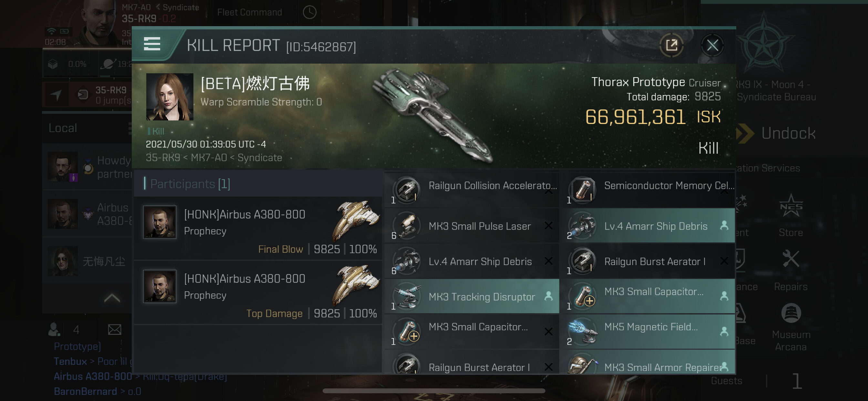Select highlighted Lv.4 Amarr Ship Debris row

(650, 225)
